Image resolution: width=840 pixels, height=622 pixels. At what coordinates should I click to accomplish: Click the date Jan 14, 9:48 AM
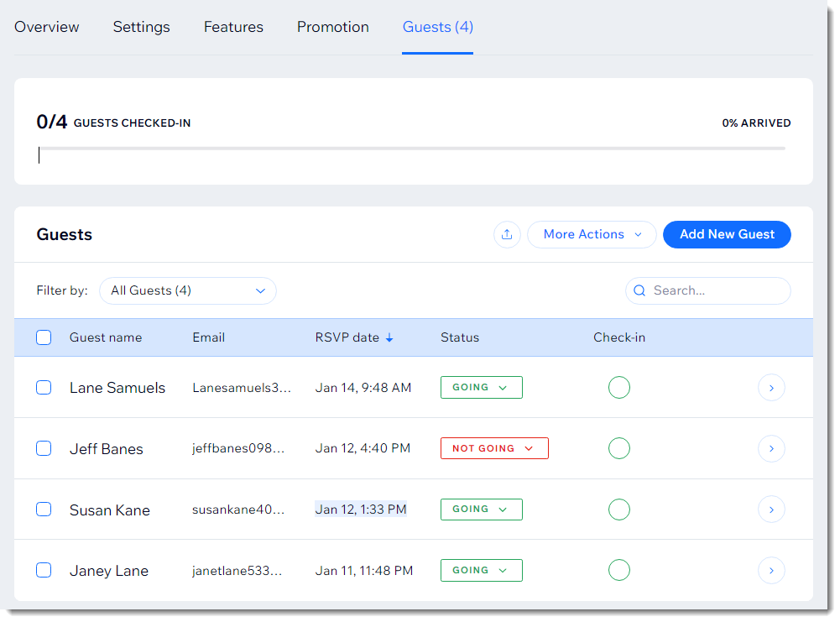(x=363, y=388)
